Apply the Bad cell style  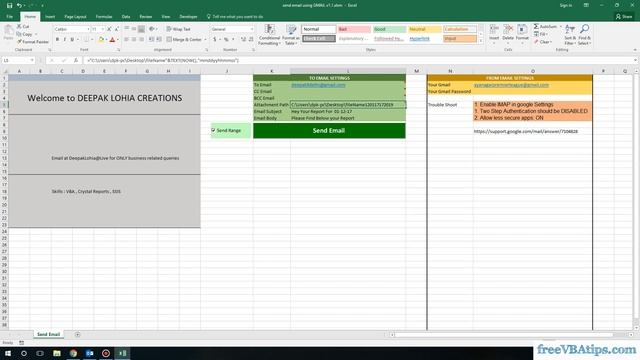click(354, 29)
